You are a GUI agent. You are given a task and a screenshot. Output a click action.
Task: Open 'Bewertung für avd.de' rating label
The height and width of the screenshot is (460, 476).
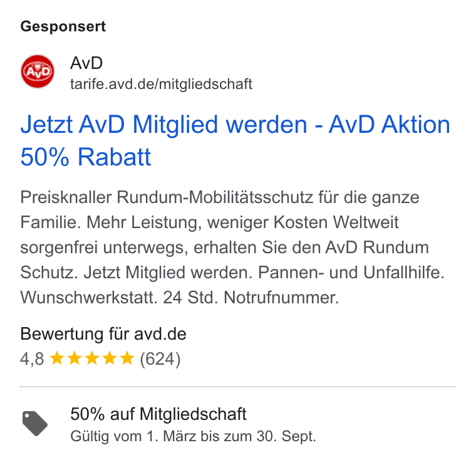coord(103,334)
